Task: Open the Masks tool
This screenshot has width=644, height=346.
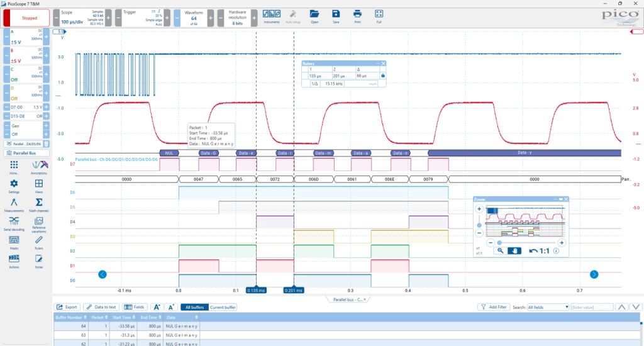Action: (x=14, y=242)
